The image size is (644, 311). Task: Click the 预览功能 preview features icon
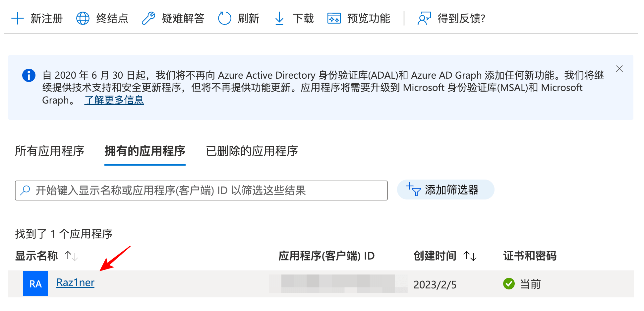(x=334, y=18)
